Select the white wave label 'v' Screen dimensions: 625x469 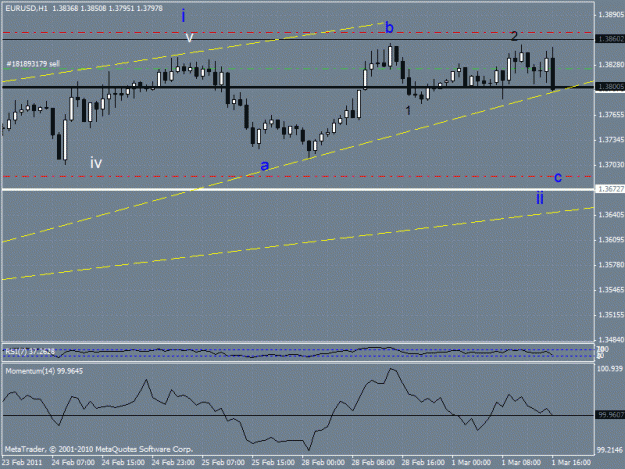click(190, 38)
